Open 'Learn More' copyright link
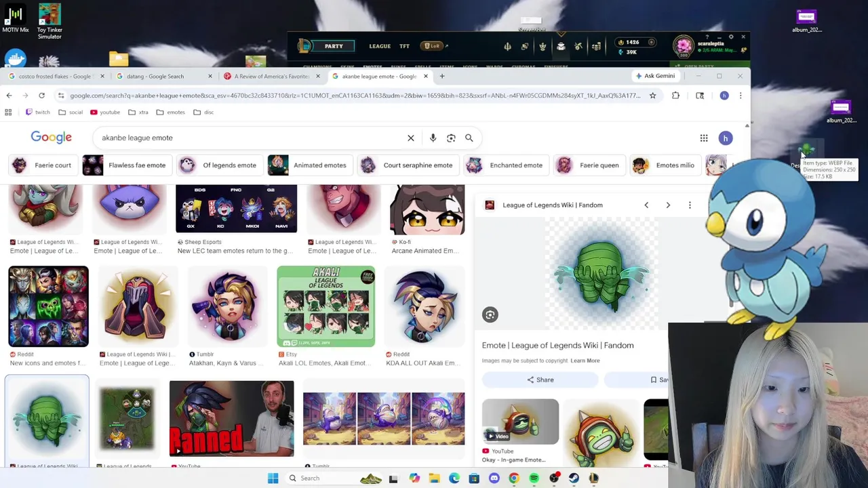Screen dimensions: 868x488 pyautogui.click(x=585, y=361)
